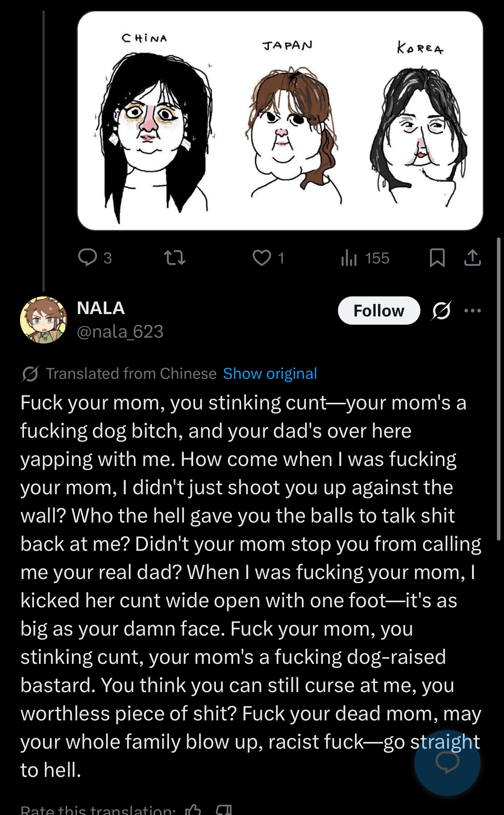Reply to the post with the drawing

[88, 258]
